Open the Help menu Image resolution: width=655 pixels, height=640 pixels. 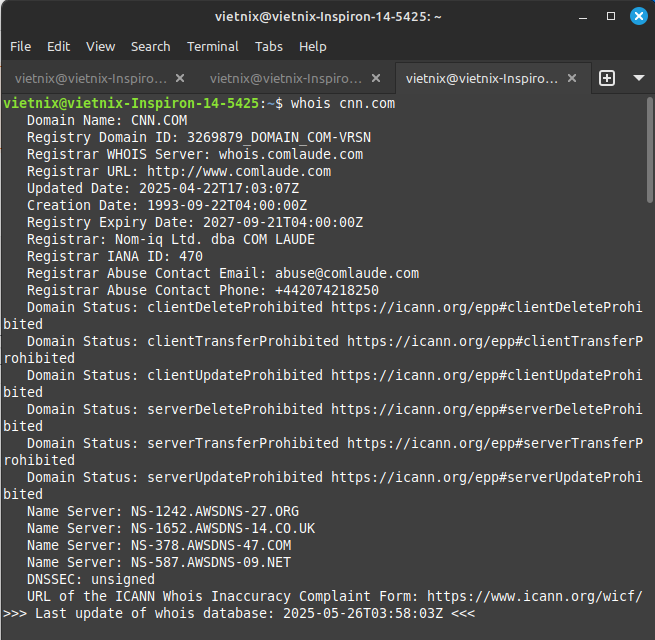pos(313,46)
